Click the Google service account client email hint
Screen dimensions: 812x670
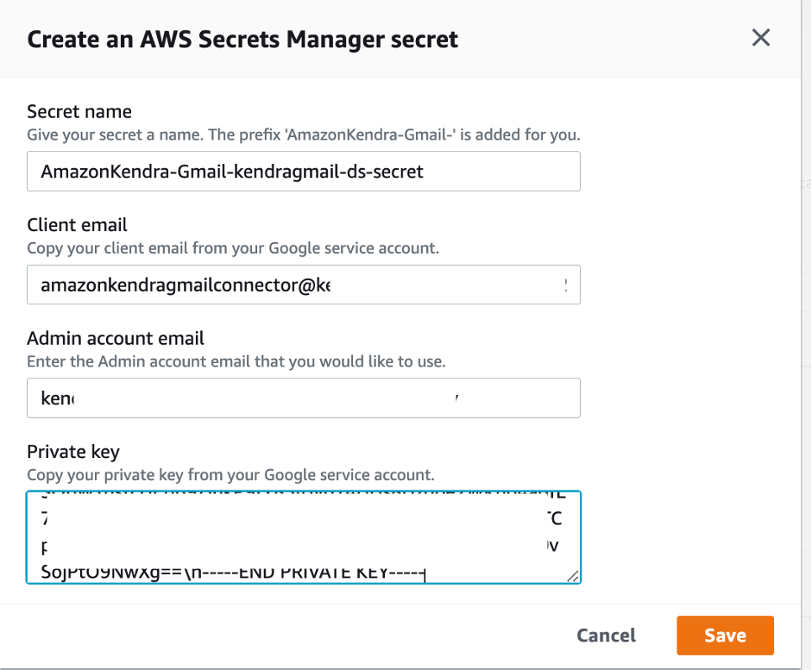click(x=233, y=248)
